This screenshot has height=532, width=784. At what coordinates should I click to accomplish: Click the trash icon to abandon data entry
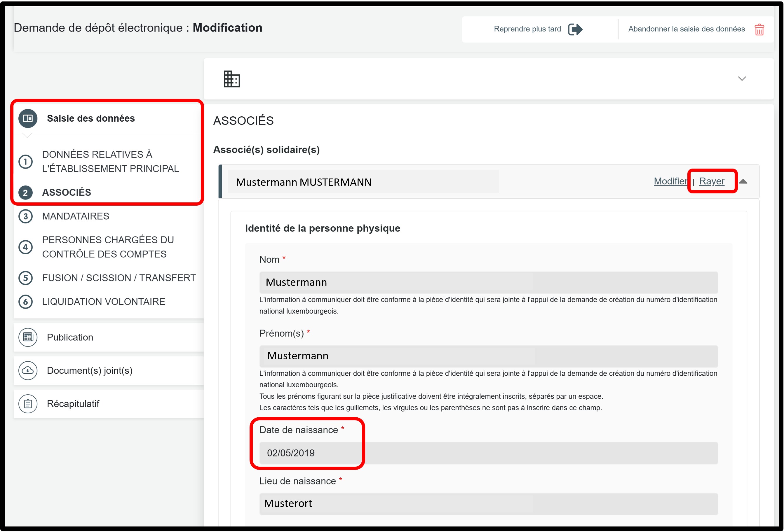click(759, 30)
